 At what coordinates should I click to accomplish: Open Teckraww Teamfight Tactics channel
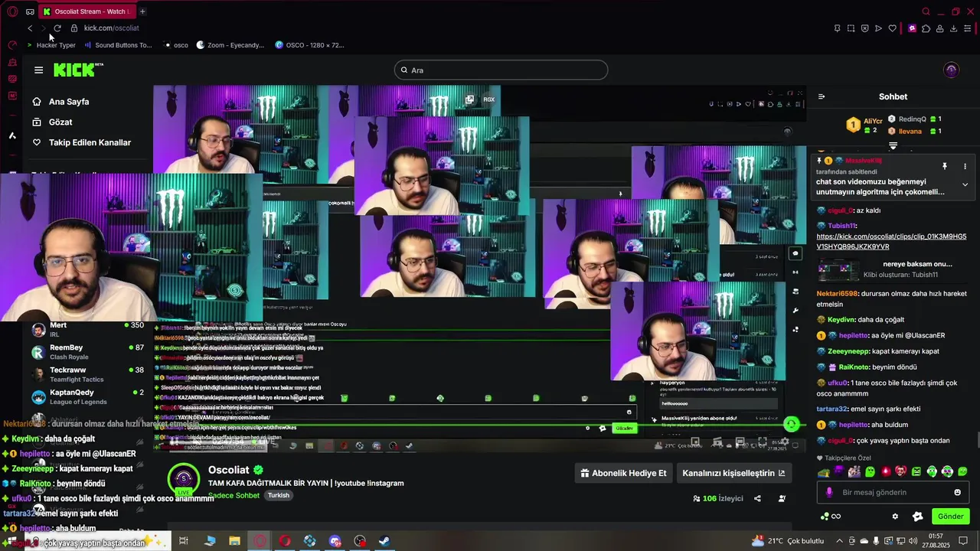88,374
